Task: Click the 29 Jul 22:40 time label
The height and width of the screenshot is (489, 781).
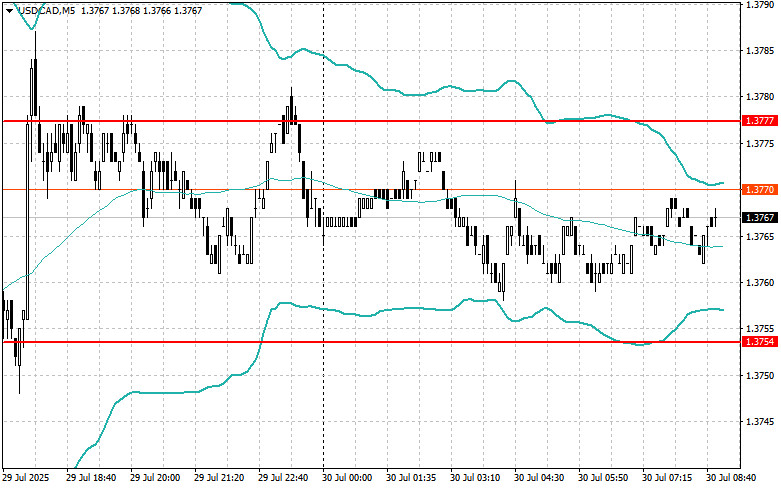Action: point(283,478)
